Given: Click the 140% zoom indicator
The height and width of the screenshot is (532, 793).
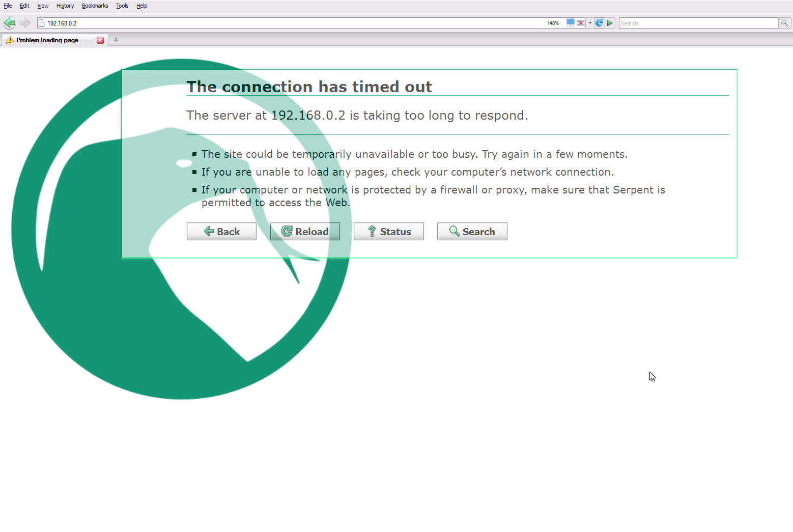Looking at the screenshot, I should click(x=553, y=23).
